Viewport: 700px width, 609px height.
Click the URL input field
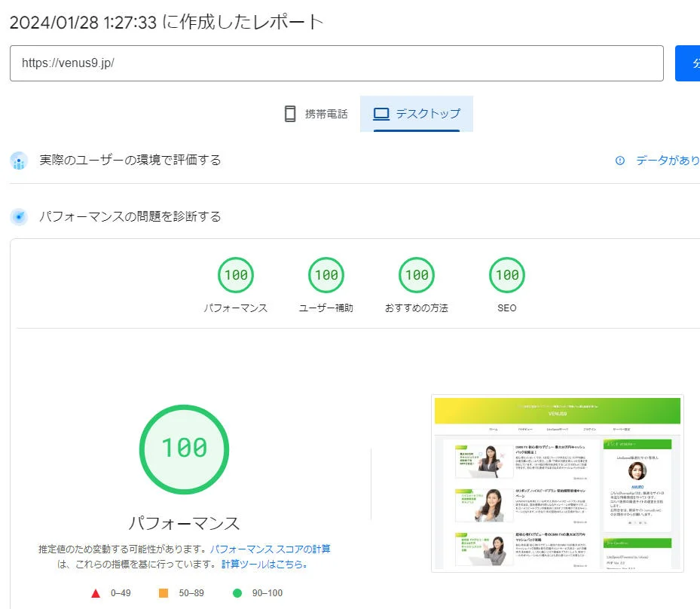(336, 63)
